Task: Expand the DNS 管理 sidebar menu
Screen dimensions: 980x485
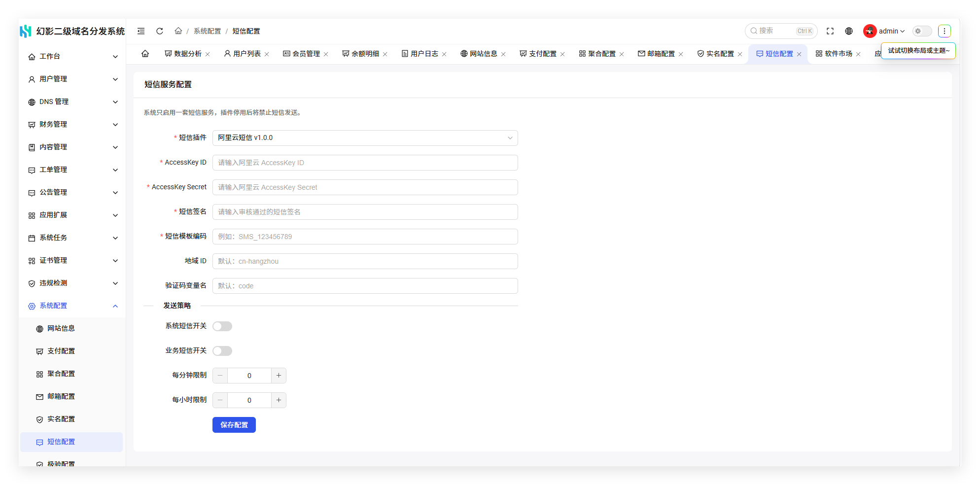Action: (73, 102)
